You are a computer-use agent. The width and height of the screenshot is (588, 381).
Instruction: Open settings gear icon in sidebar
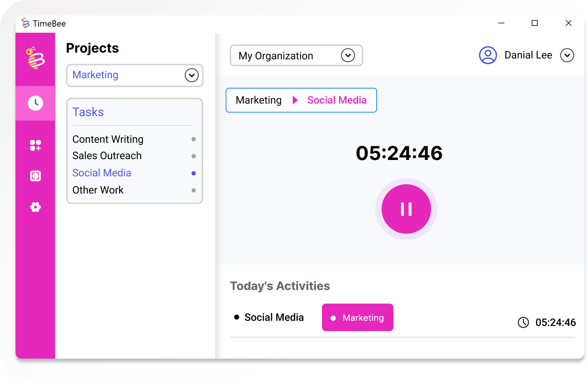click(x=35, y=207)
